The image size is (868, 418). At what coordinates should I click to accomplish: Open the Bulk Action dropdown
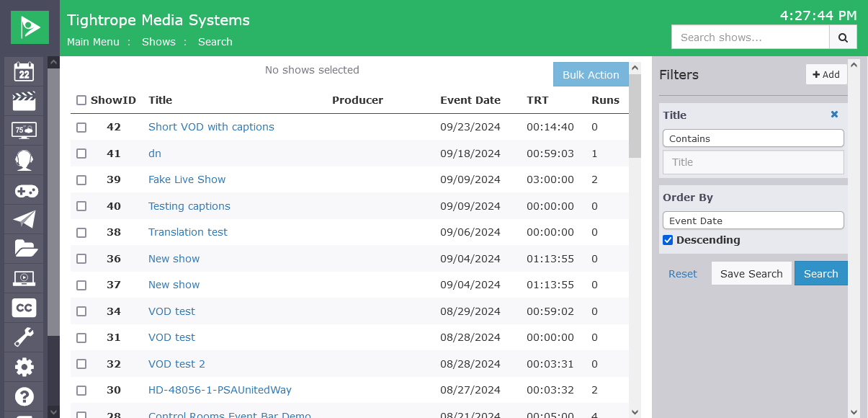591,75
